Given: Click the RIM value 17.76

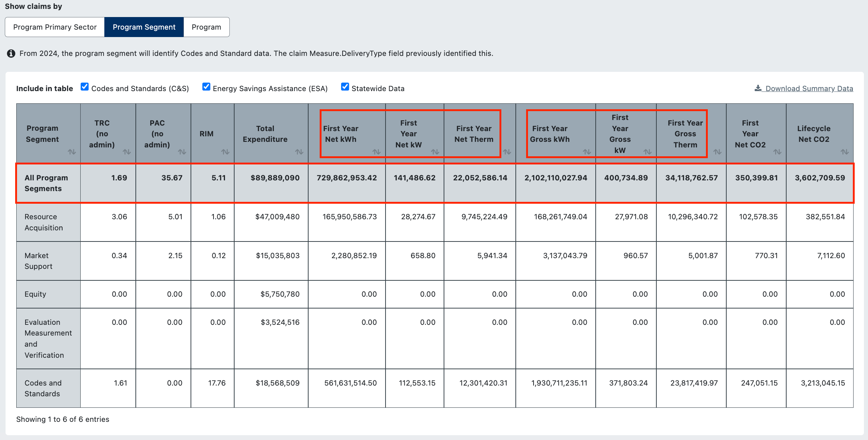Looking at the screenshot, I should pyautogui.click(x=217, y=383).
